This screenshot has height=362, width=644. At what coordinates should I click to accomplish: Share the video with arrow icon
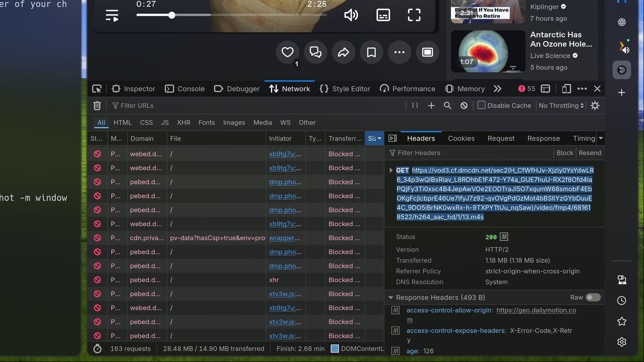[x=343, y=52]
